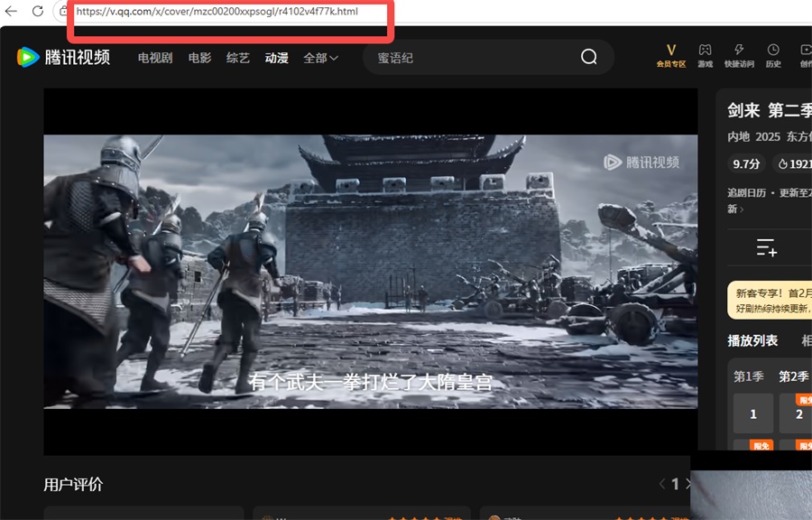The width and height of the screenshot is (812, 520).
Task: Reload the page with the refresh icon
Action: point(38,11)
